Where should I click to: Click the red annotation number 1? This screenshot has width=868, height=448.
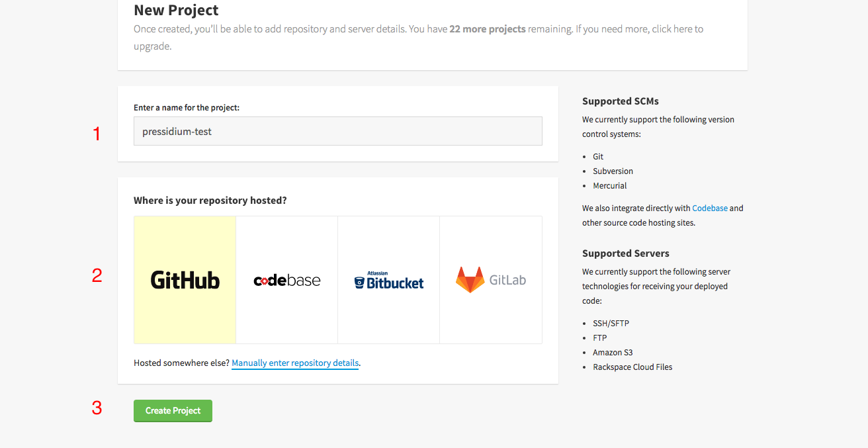[97, 134]
